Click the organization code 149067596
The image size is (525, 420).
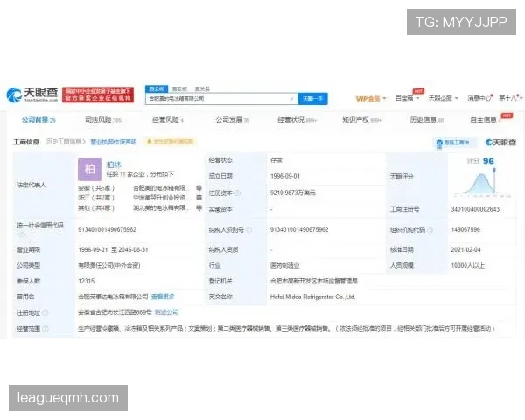pos(465,230)
